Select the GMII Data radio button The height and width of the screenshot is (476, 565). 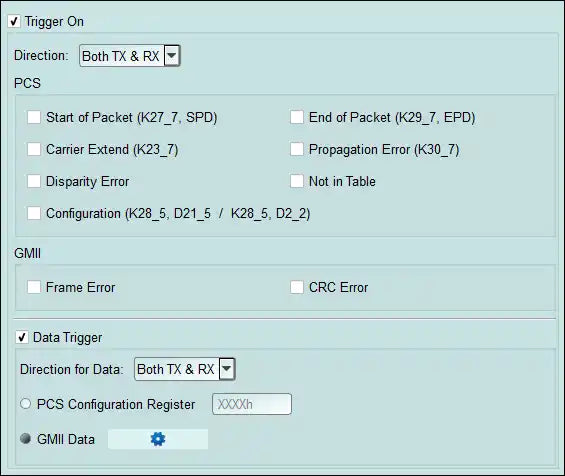[x=25, y=439]
